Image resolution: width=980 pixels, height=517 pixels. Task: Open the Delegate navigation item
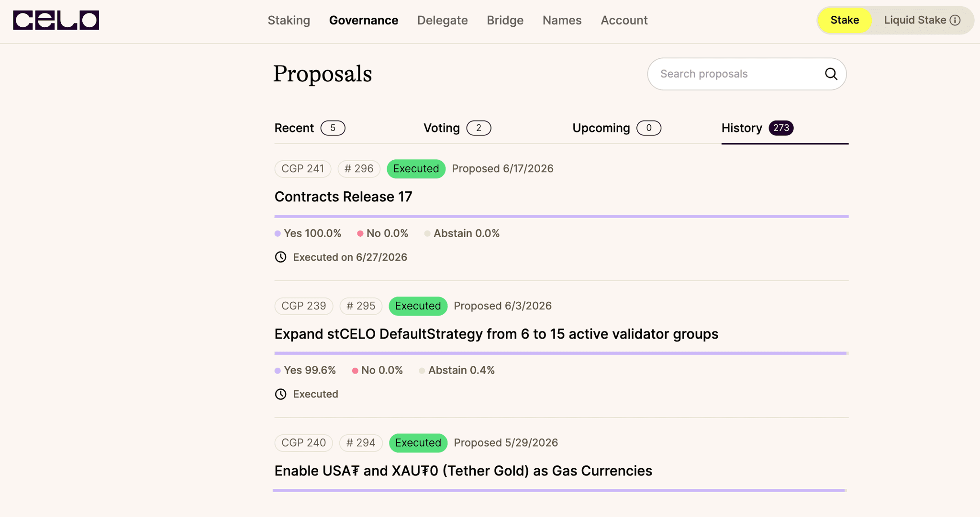442,20
